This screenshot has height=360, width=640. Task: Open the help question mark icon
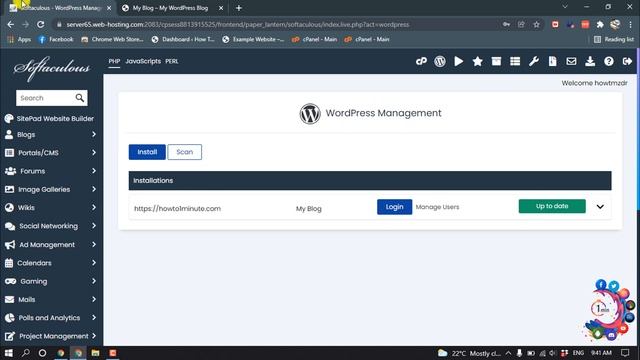coord(609,61)
